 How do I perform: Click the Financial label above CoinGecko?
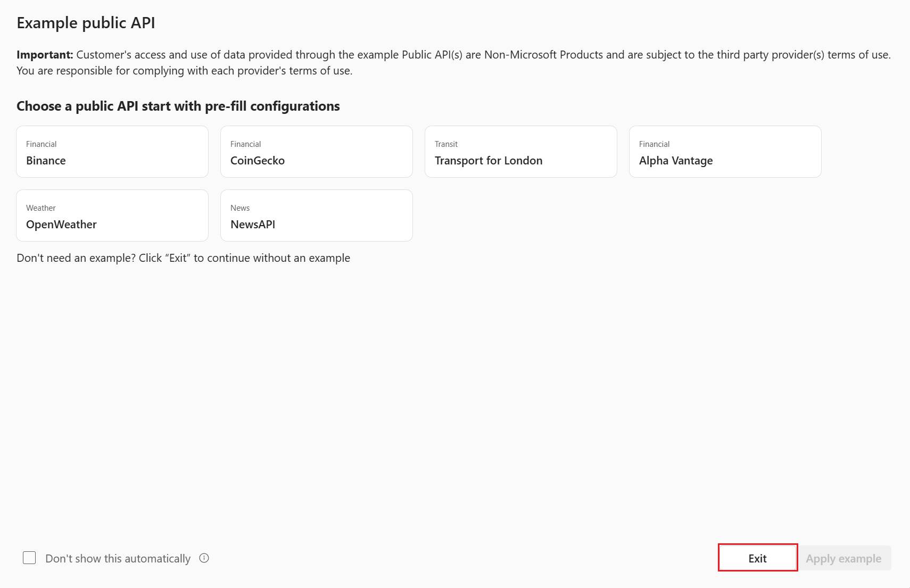pyautogui.click(x=245, y=144)
